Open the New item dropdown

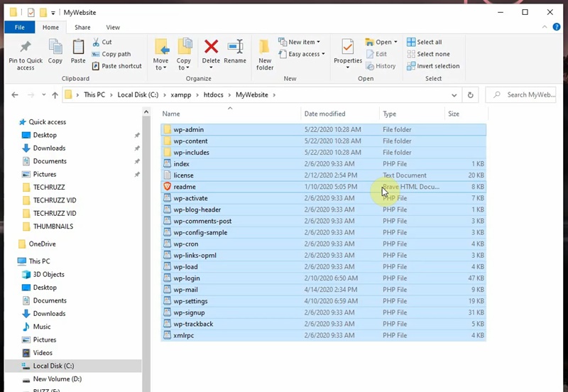pyautogui.click(x=299, y=42)
